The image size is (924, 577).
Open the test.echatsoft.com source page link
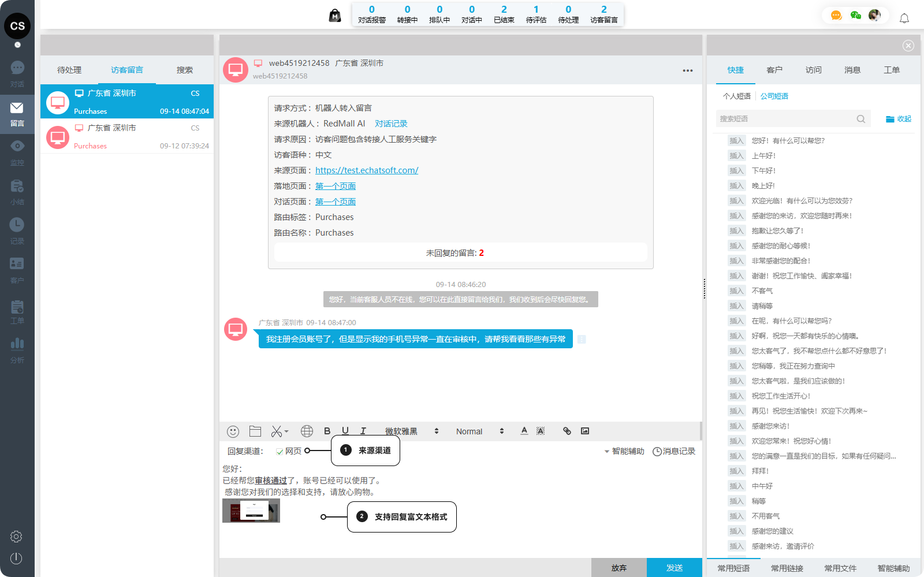coord(367,170)
